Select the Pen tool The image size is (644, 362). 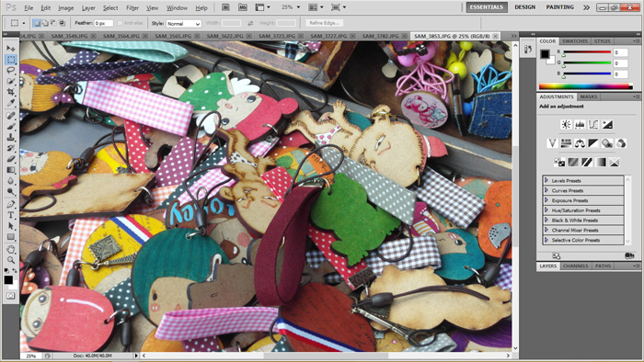coord(11,204)
